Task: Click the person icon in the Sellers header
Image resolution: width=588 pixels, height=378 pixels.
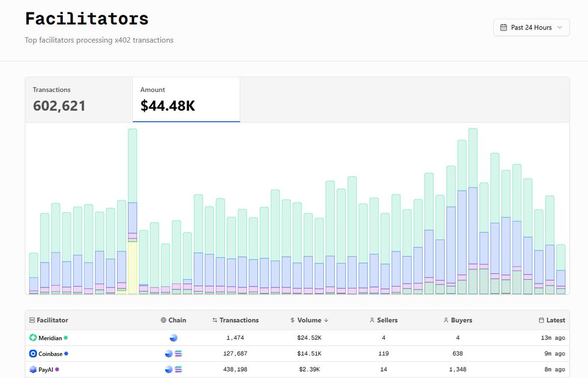Action: point(371,320)
